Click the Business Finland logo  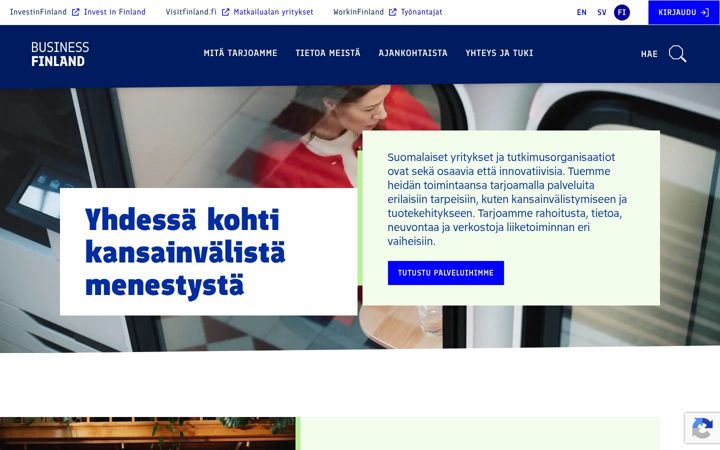coord(60,54)
